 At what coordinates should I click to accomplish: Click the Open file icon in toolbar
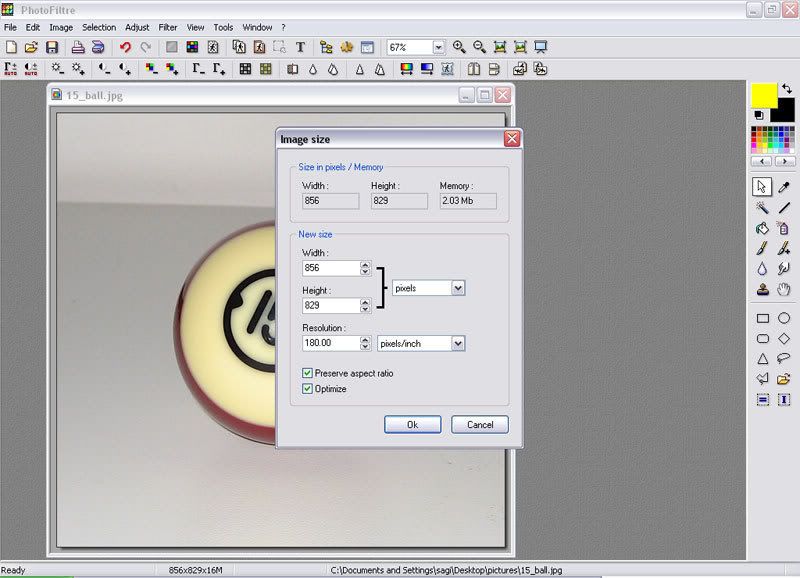click(31, 47)
